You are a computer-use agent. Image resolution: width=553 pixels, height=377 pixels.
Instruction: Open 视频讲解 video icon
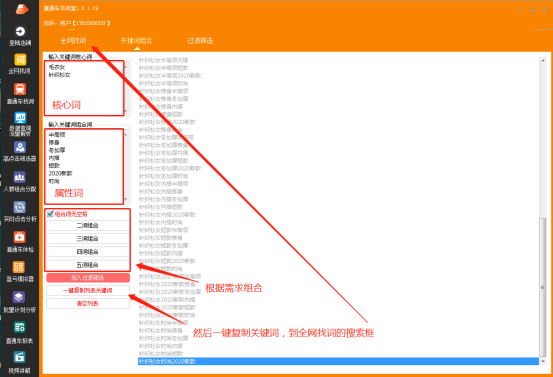tap(20, 357)
